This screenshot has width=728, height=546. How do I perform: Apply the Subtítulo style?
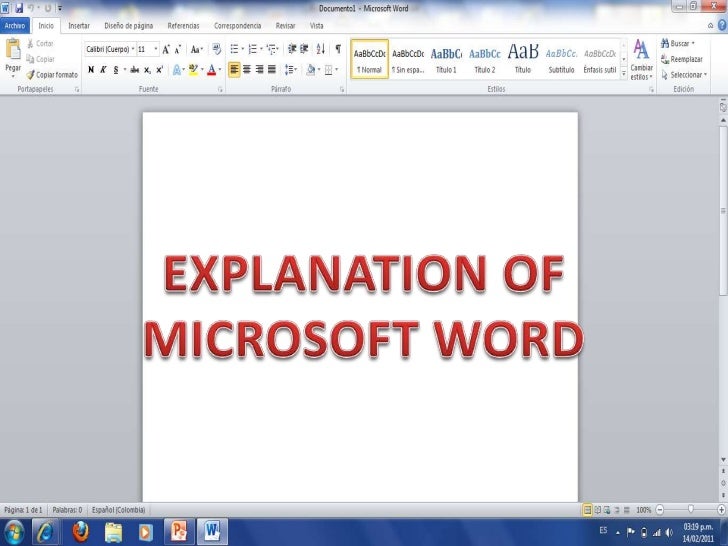coord(561,59)
